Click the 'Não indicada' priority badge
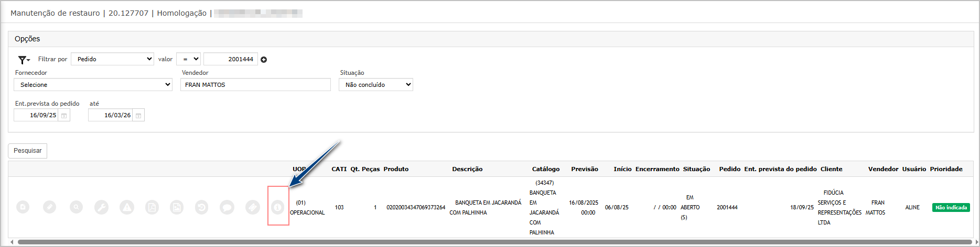This screenshot has height=247, width=980. [951, 208]
